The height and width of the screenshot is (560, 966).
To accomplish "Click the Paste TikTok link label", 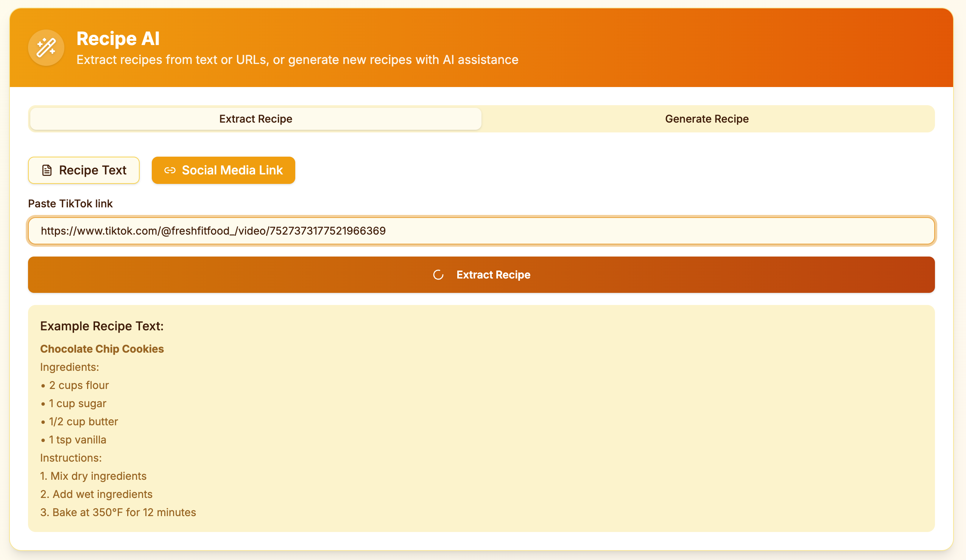I will (x=70, y=204).
